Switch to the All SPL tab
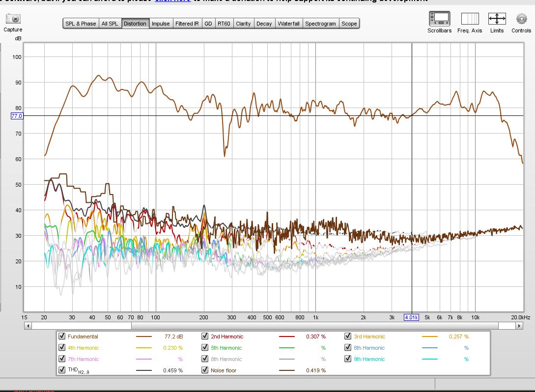 point(110,24)
